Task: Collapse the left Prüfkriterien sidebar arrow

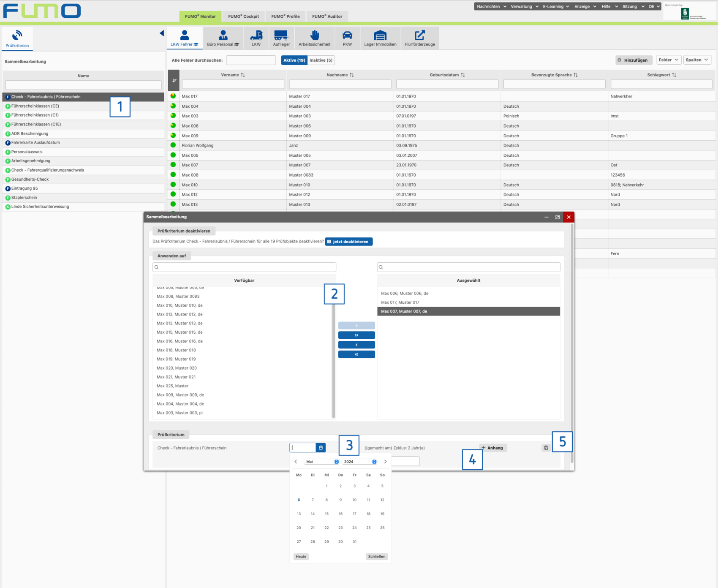Action: (161, 33)
